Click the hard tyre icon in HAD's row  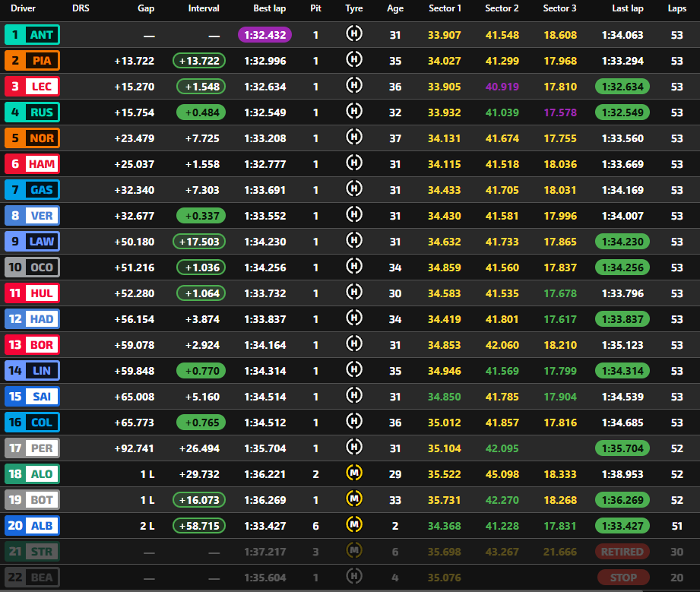click(354, 318)
